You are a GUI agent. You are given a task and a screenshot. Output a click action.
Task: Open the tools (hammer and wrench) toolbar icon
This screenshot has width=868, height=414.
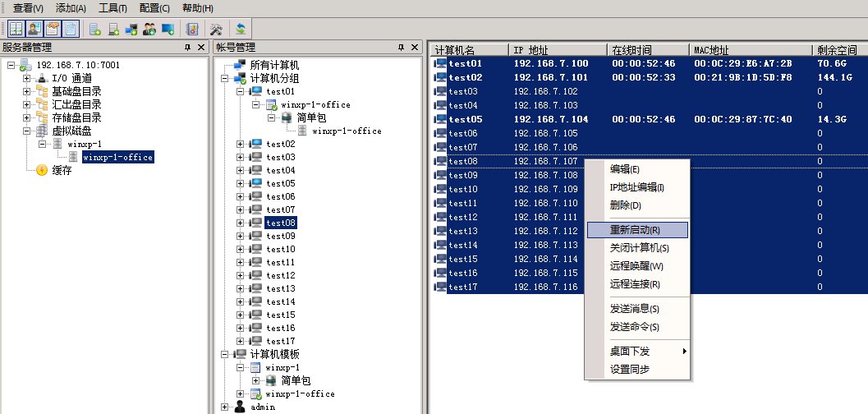(216, 29)
